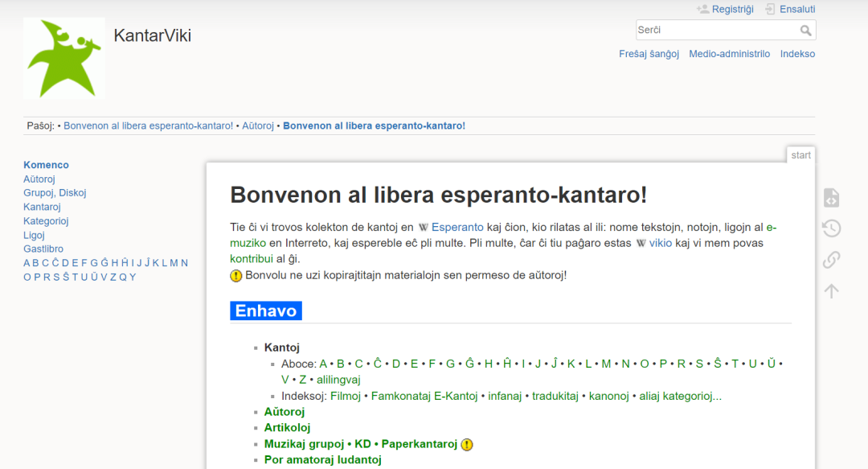Open Freŝaj ŝanĝoj recent changes
The height and width of the screenshot is (469, 868).
tap(649, 54)
